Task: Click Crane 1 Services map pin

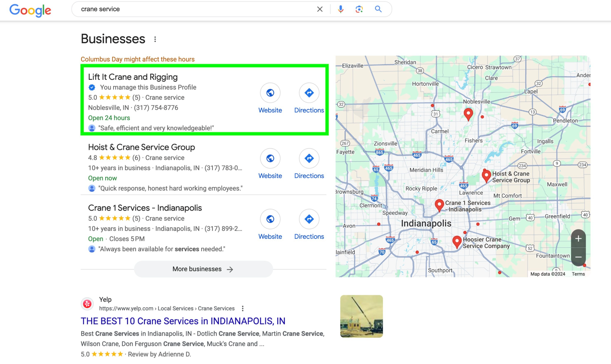Action: 439,205
